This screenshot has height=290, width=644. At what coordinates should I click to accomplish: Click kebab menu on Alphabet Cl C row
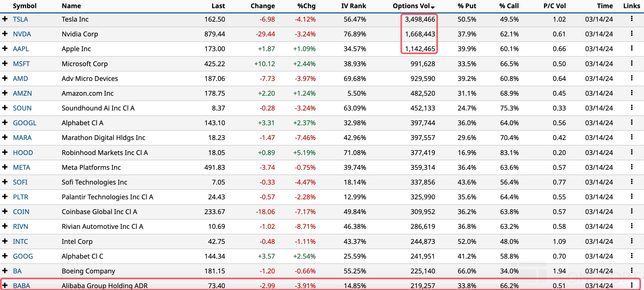(632, 256)
